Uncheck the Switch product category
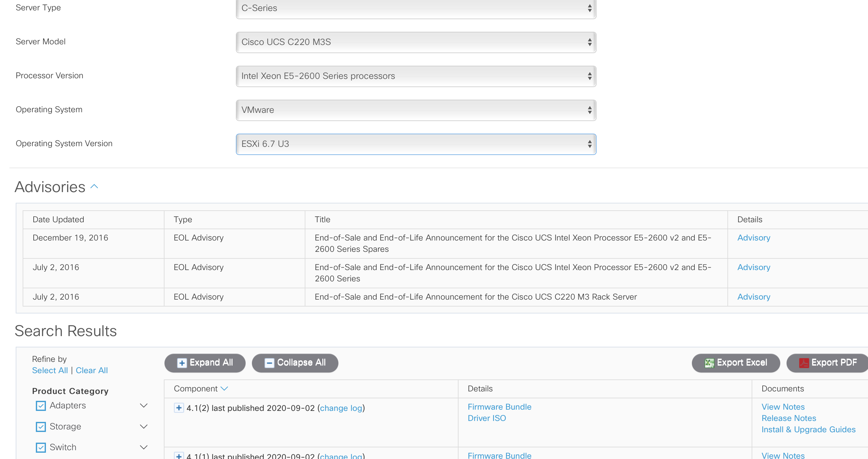Image resolution: width=868 pixels, height=459 pixels. [x=41, y=447]
